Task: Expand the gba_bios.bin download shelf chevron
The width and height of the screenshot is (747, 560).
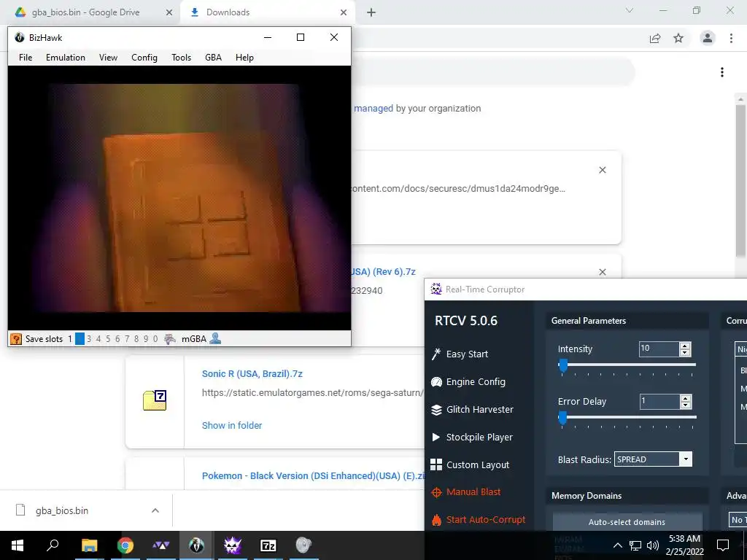Action: (155, 510)
